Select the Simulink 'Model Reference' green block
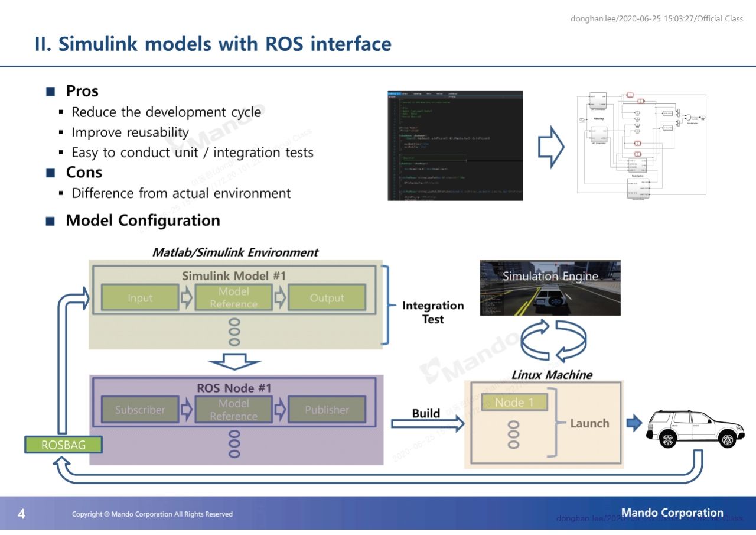756x535 pixels. click(x=233, y=298)
